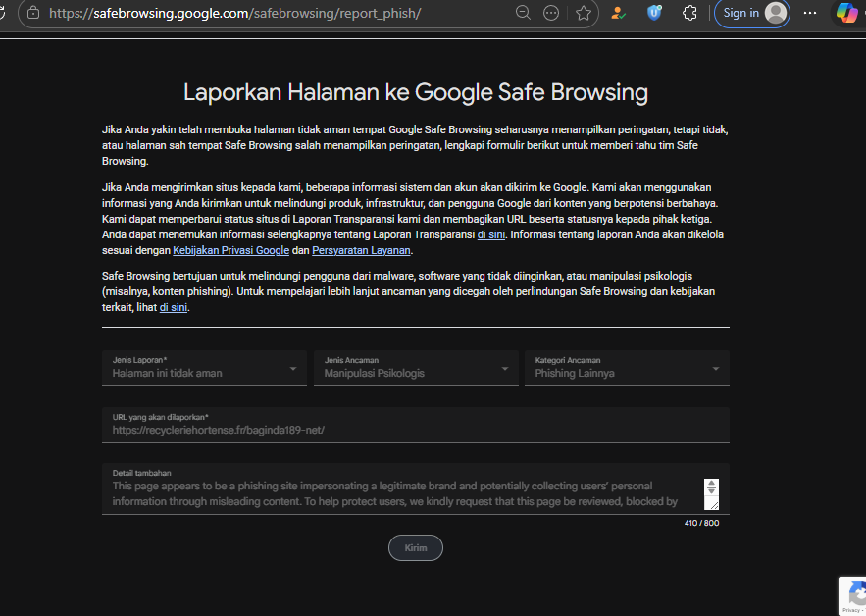The width and height of the screenshot is (866, 616).
Task: Click the zoom out magnifier icon
Action: tap(523, 13)
